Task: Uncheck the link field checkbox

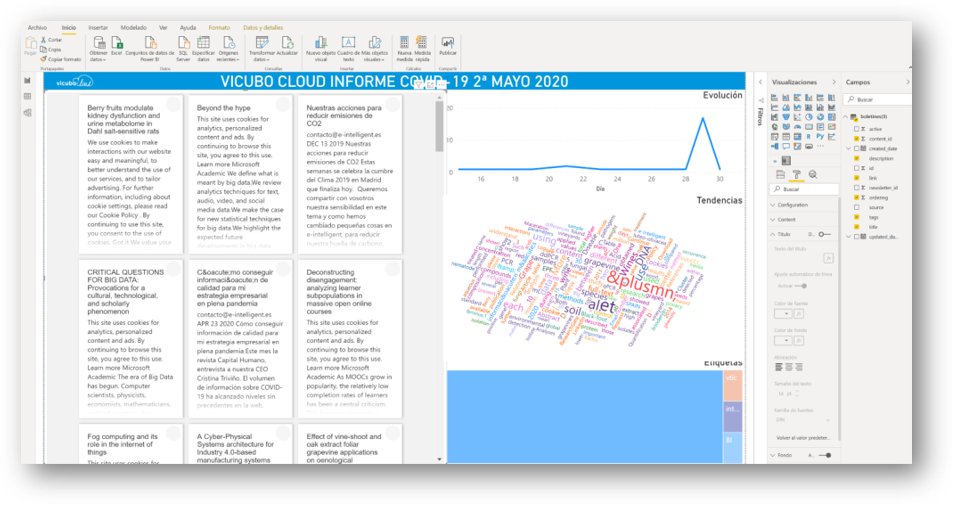Action: click(856, 177)
